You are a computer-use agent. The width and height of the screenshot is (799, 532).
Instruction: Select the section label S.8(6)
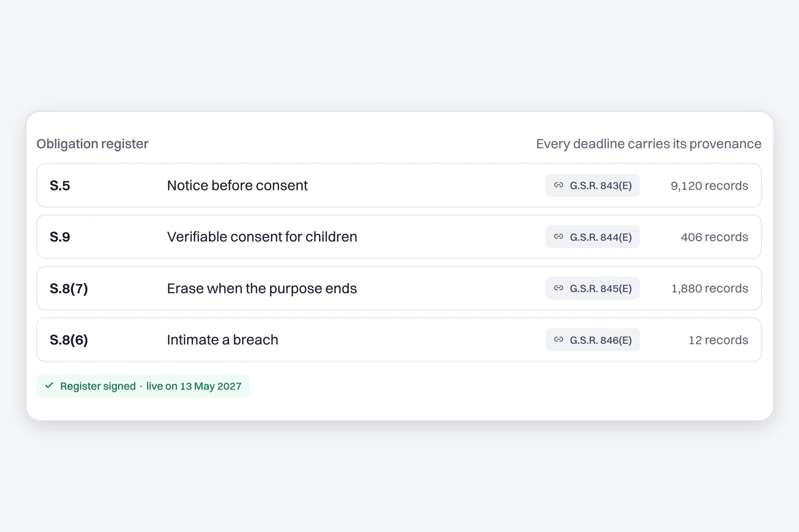coord(69,340)
